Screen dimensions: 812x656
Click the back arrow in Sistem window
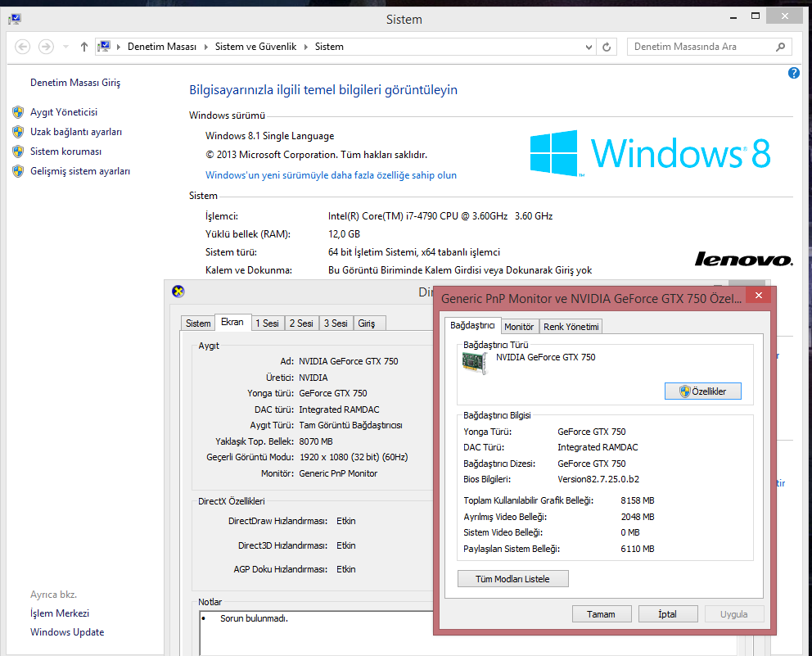(x=22, y=47)
